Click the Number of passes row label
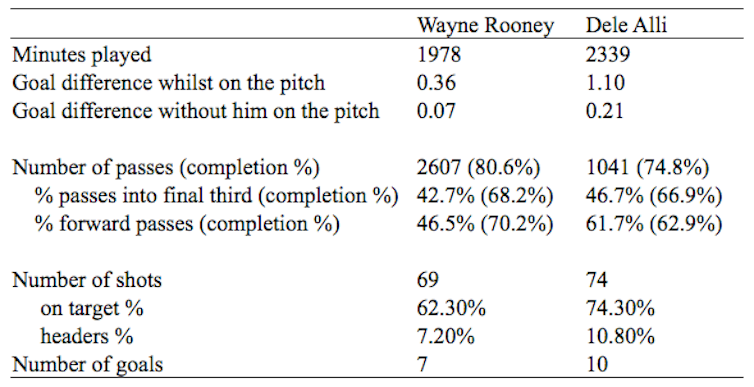 click(x=165, y=168)
